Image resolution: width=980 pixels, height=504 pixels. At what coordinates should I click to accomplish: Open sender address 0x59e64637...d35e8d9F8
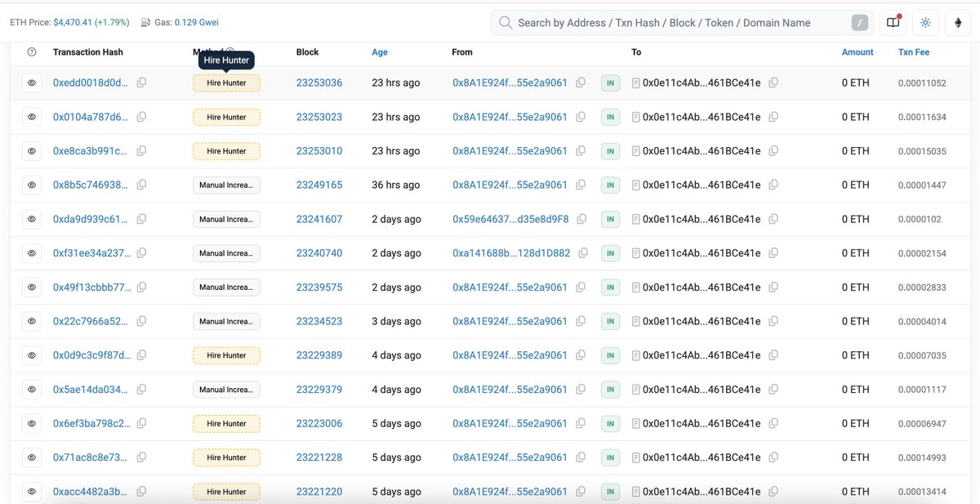coord(510,219)
